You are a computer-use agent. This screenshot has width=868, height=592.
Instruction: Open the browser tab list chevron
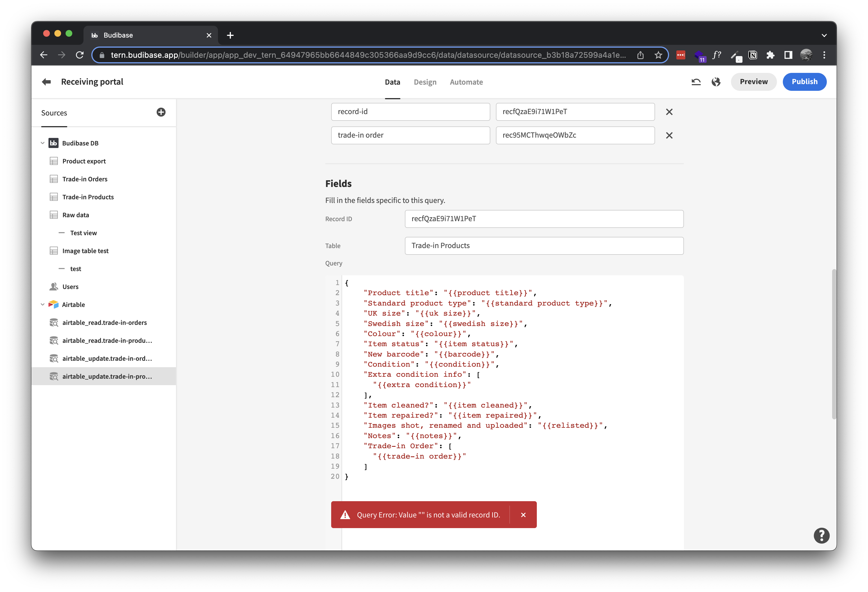coord(824,35)
